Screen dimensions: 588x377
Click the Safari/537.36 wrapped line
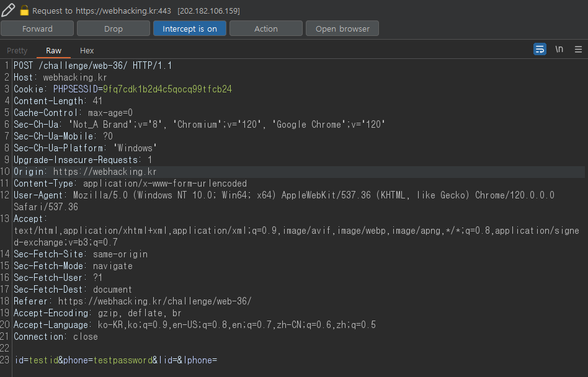(46, 207)
